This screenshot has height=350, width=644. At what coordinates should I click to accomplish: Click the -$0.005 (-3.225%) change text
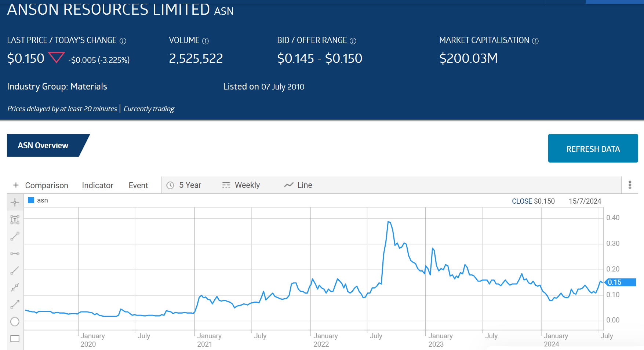[99, 60]
